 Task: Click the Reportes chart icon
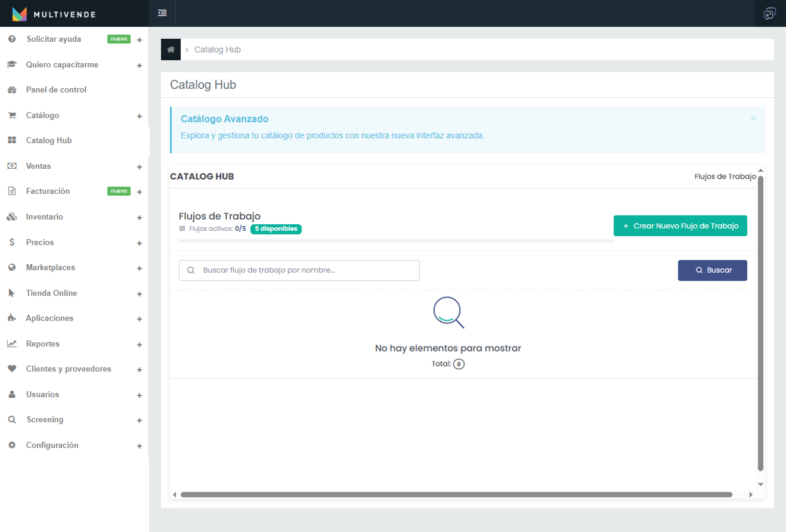[12, 344]
